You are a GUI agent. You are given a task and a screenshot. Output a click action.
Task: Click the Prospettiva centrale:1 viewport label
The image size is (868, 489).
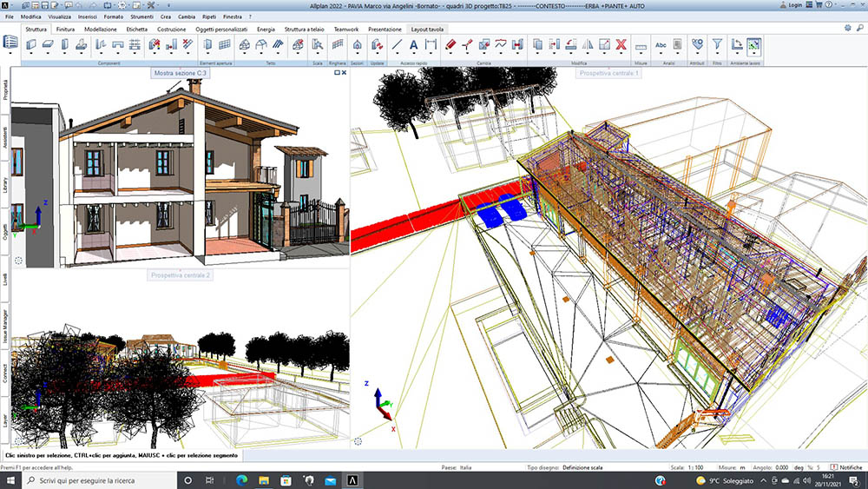(x=609, y=73)
